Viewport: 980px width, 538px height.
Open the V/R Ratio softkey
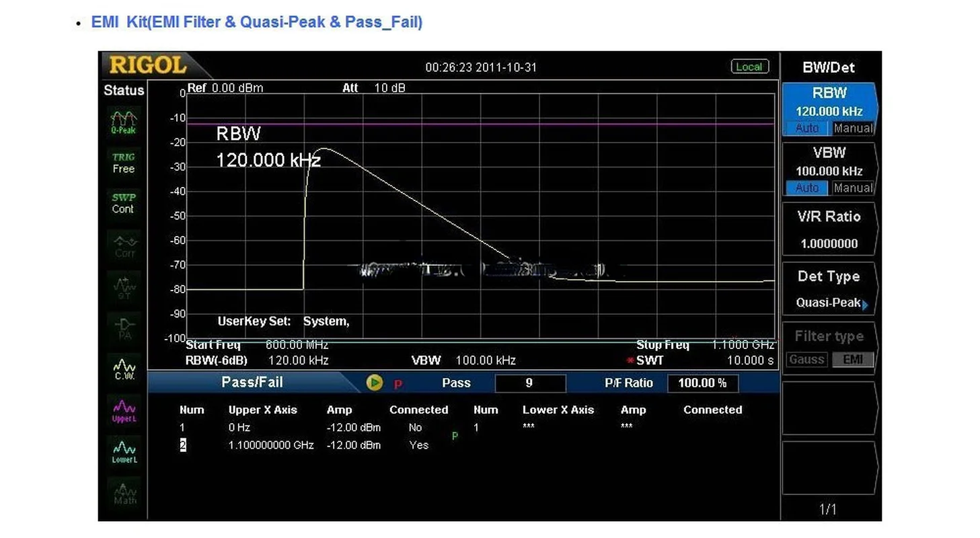(829, 230)
